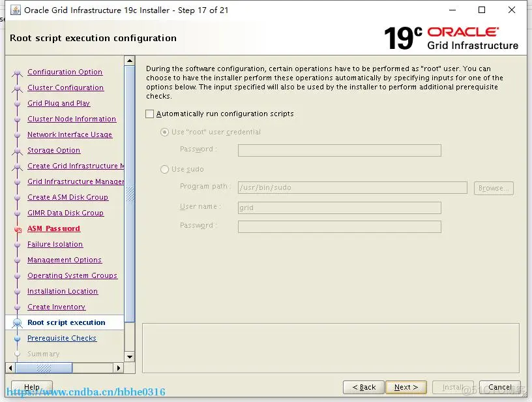The height and width of the screenshot is (402, 532).
Task: Click the vertical scrollbar thumb of step list
Action: 130,194
